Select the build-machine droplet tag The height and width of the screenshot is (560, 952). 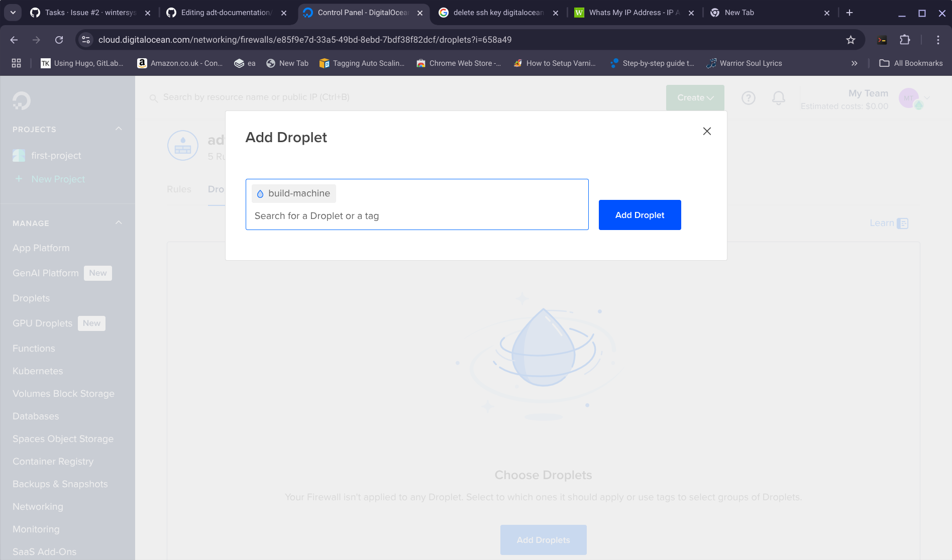[x=294, y=193]
